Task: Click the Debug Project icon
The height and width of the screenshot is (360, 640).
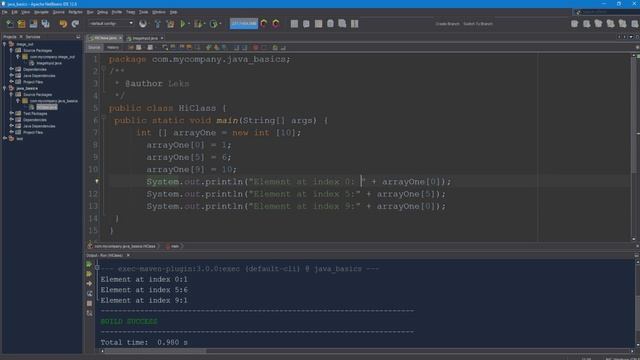Action: [x=198, y=24]
